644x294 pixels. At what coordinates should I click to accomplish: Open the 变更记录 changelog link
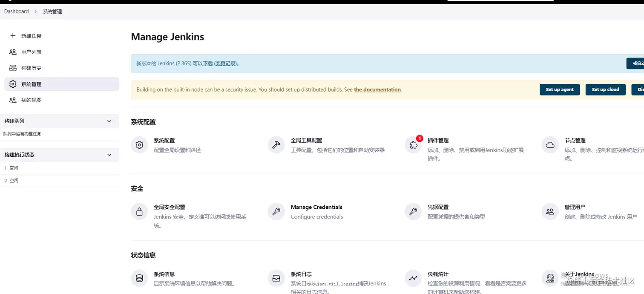225,63
